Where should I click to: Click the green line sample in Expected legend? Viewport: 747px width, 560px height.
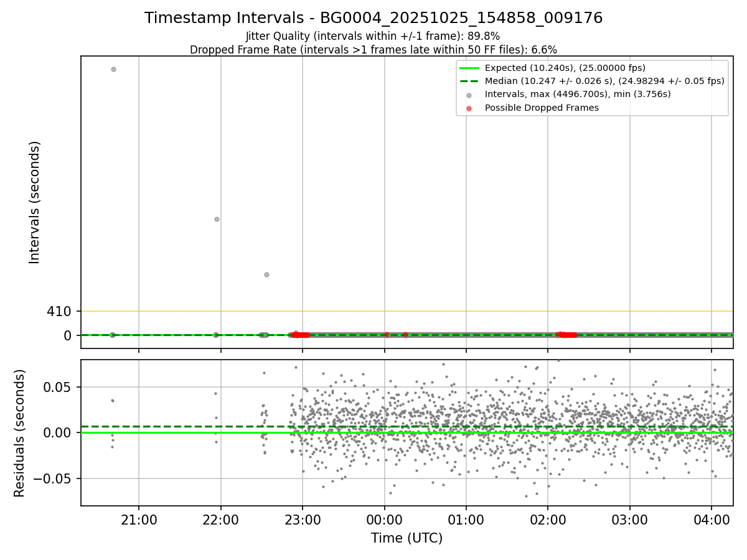pos(469,68)
